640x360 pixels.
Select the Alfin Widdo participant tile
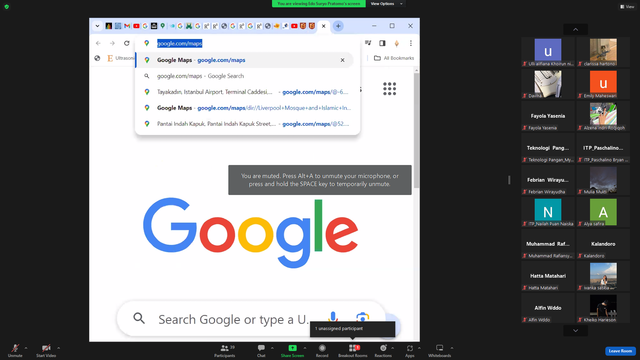click(548, 308)
